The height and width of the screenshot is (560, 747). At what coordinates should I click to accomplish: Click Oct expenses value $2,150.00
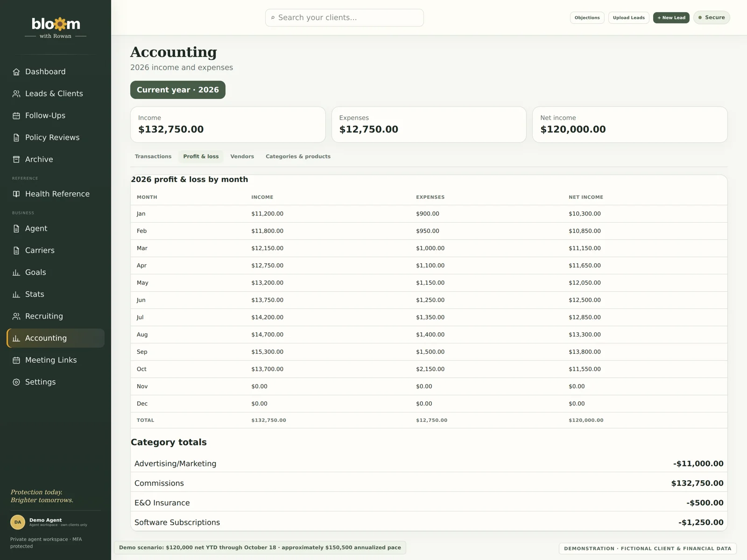click(430, 369)
